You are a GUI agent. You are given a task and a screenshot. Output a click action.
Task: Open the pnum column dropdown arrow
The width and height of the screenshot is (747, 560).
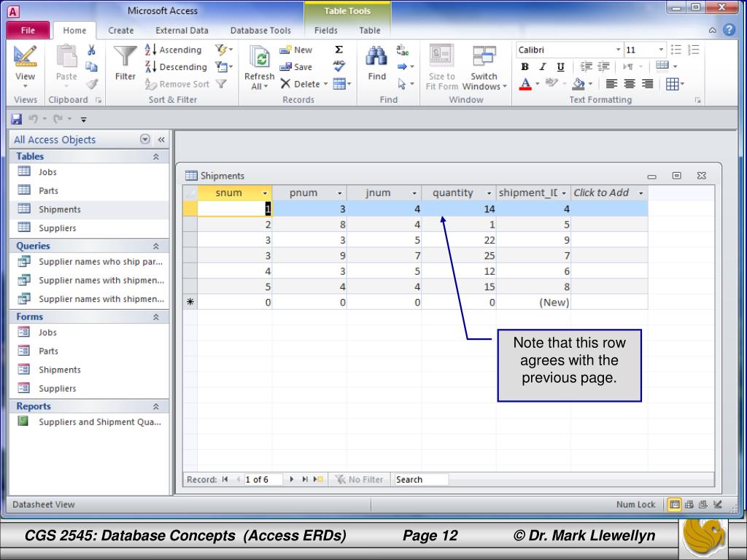(340, 192)
